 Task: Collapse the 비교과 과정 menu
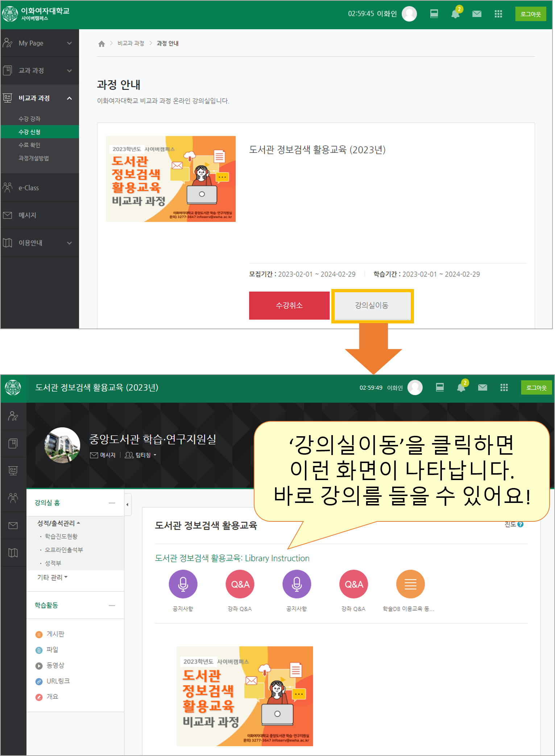click(40, 98)
